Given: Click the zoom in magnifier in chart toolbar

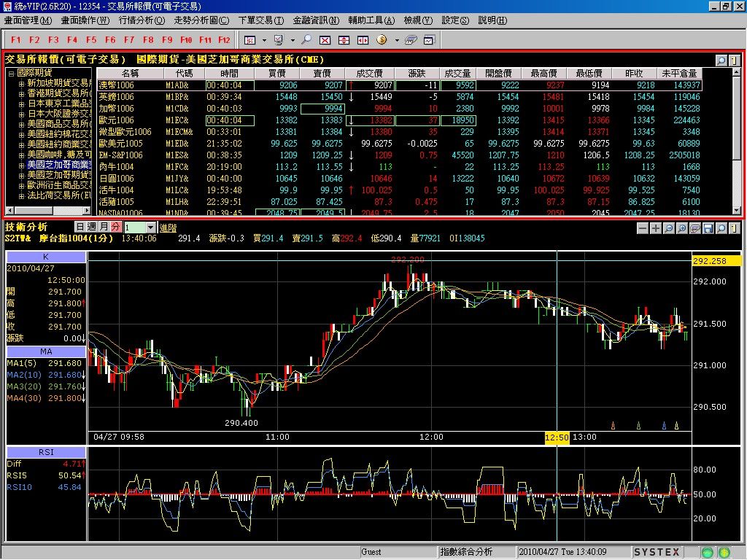Looking at the screenshot, I should 682,228.
